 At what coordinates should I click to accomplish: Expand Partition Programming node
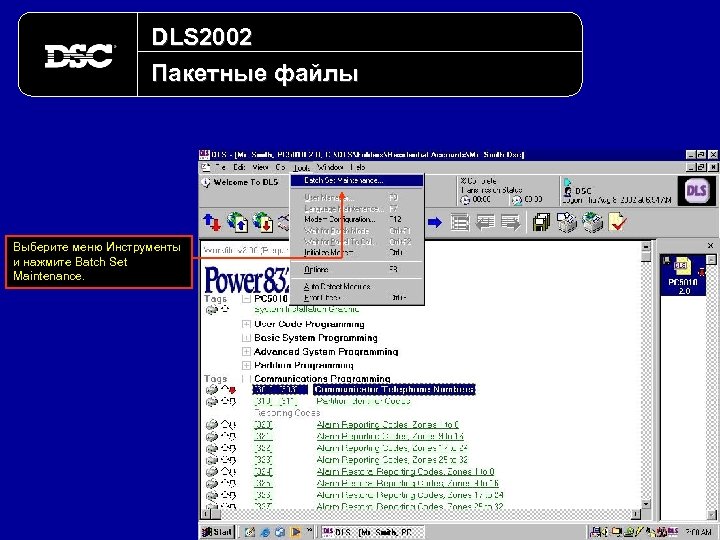(x=246, y=366)
